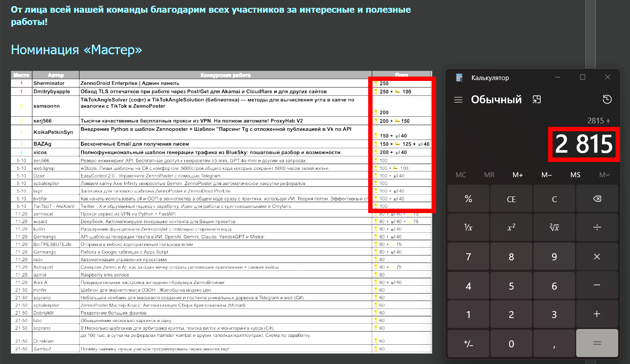Open the calculator history panel
The image size is (630, 364).
607,100
